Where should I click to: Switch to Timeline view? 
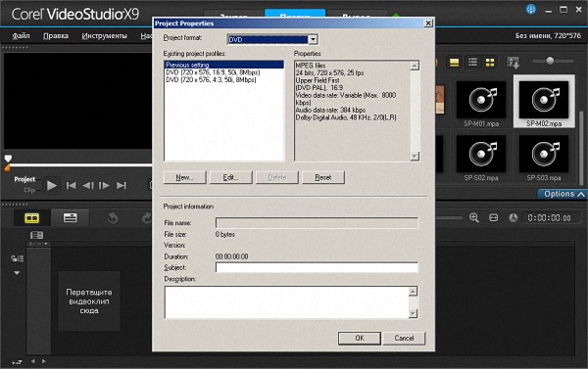tap(71, 218)
